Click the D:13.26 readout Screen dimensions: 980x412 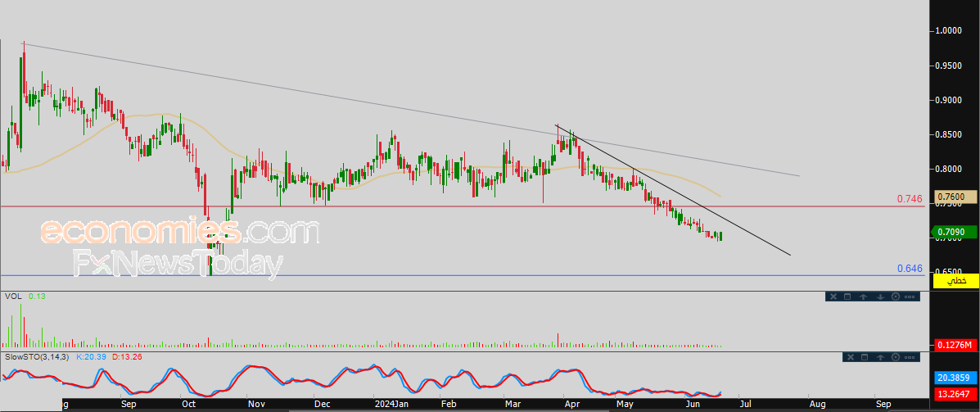click(x=128, y=356)
